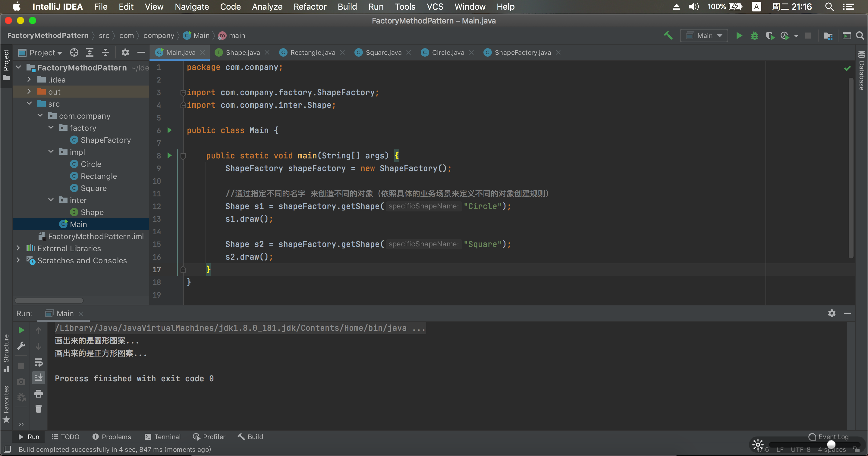The width and height of the screenshot is (868, 456).
Task: Click the Build project hammer icon
Action: (668, 35)
